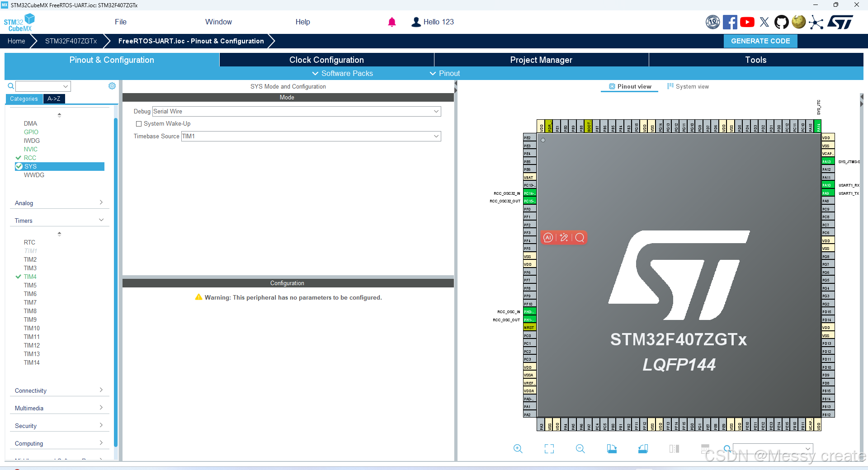Open the Timebase Source TIM1 dropdown

(311, 136)
